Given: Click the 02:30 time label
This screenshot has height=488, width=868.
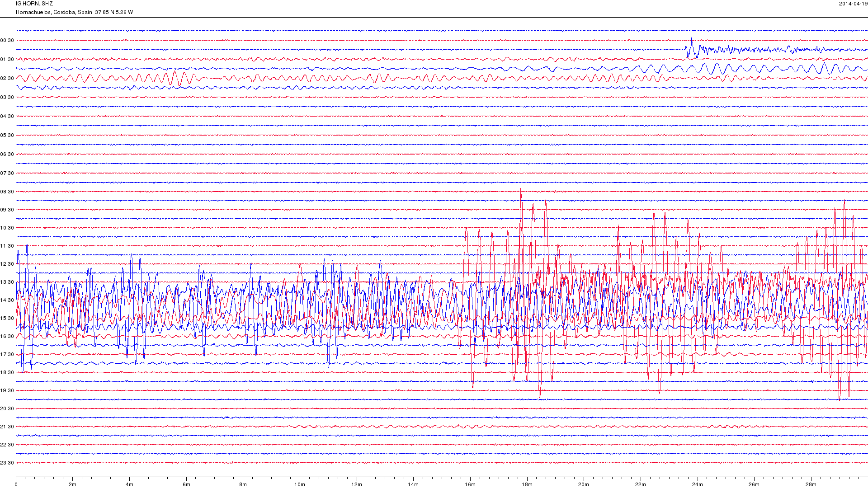Looking at the screenshot, I should pos(7,78).
